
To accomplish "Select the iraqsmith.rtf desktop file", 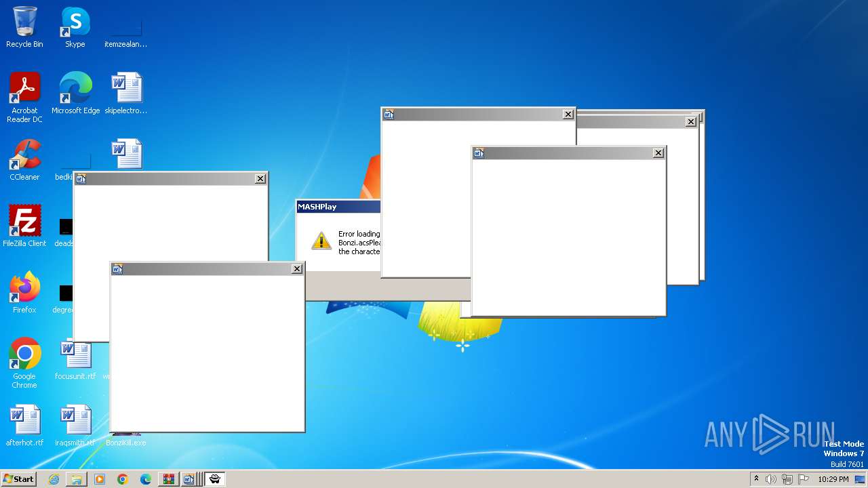I will point(75,426).
